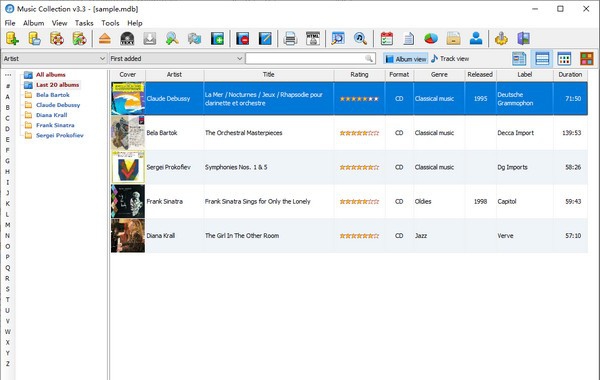
Task: Select the table list layout view
Action: click(x=542, y=59)
